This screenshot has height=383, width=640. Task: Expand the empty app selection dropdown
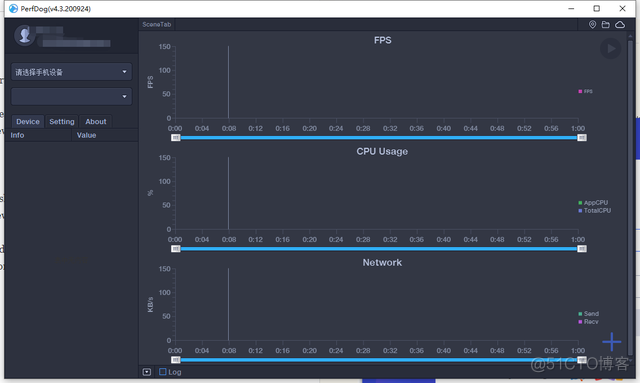click(71, 97)
